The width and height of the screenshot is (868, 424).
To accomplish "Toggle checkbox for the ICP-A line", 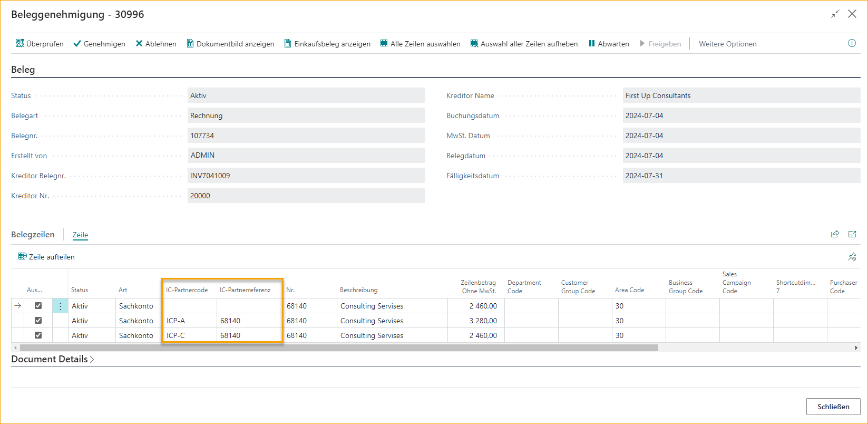I will pyautogui.click(x=38, y=321).
